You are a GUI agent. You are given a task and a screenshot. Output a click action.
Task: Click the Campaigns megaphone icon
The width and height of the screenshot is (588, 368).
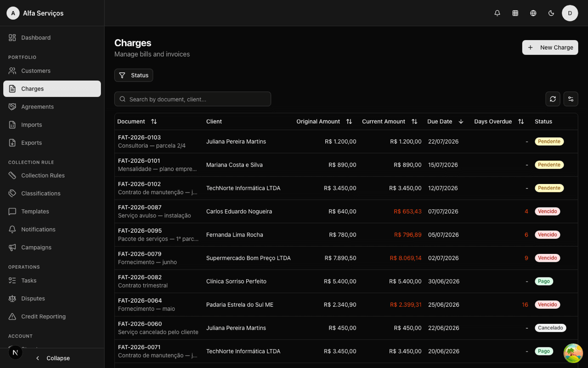tap(12, 247)
